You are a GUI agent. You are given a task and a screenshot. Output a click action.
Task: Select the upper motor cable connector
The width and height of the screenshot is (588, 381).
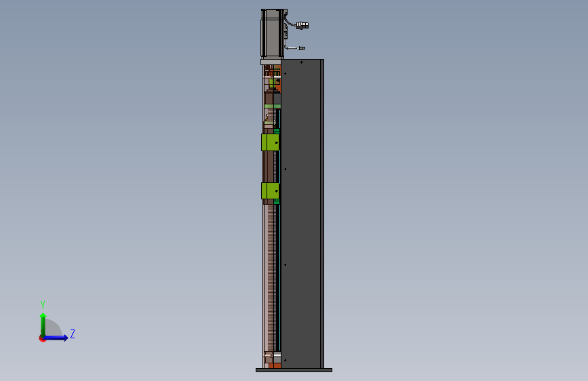[302, 26]
